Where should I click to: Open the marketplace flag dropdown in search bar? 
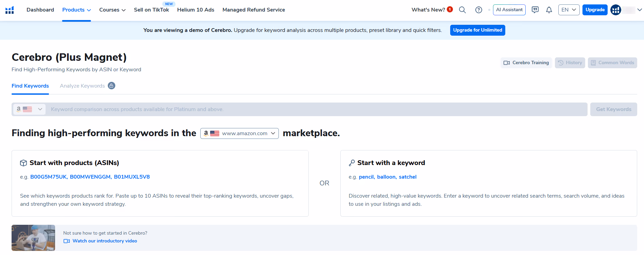(x=29, y=109)
